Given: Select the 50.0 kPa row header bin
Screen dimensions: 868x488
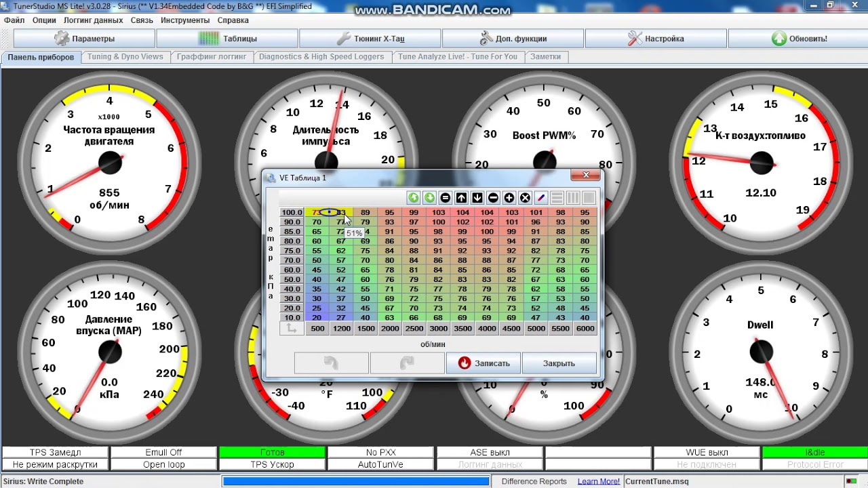Looking at the screenshot, I should (x=292, y=279).
